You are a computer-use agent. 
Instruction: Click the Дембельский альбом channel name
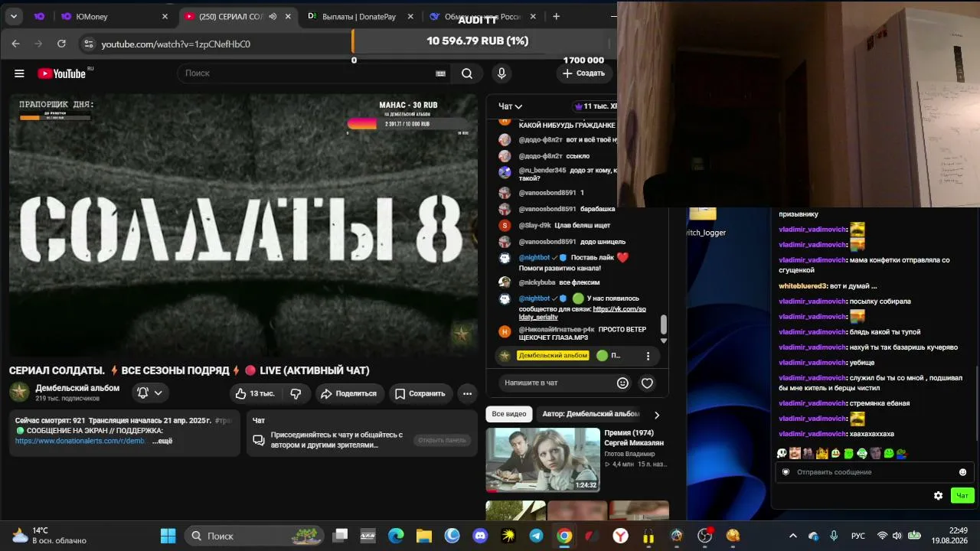77,388
